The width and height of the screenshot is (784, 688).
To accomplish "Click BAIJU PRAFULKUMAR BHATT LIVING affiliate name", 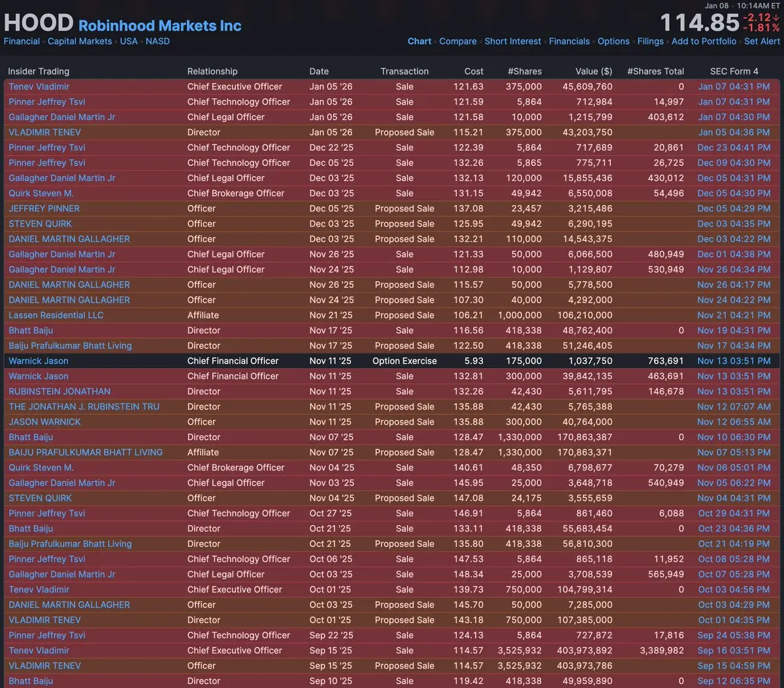I will pyautogui.click(x=86, y=452).
